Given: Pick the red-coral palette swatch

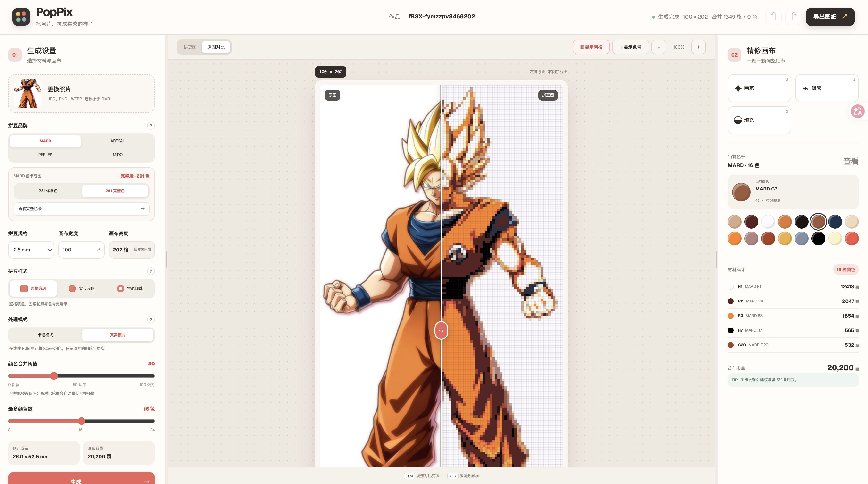Looking at the screenshot, I should pyautogui.click(x=851, y=238).
